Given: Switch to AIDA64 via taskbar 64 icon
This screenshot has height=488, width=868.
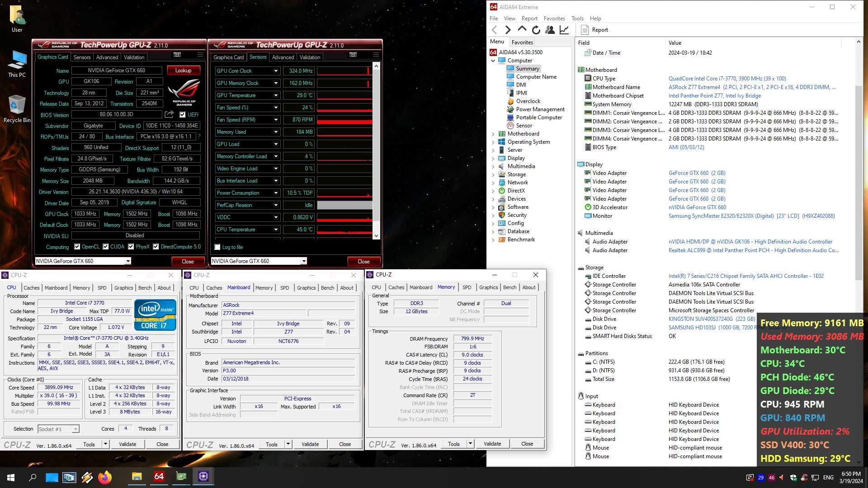Looking at the screenshot, I should click(159, 477).
